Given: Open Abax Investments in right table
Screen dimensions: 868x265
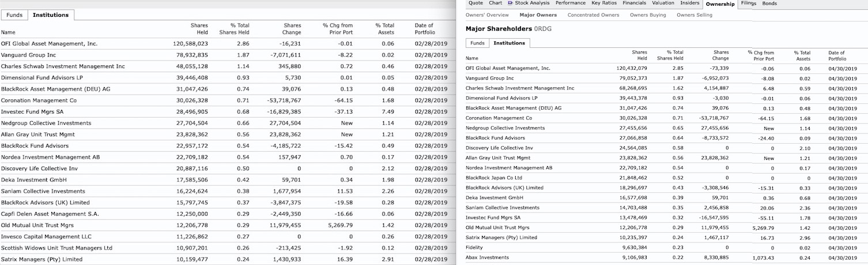Looking at the screenshot, I should 487,257.
